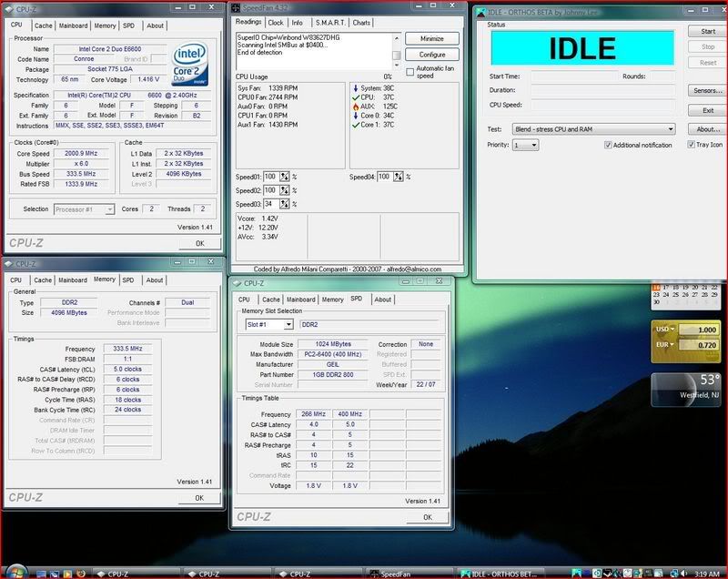Image resolution: width=728 pixels, height=579 pixels.
Task: Click the Configure button in SpeedFan
Action: point(432,55)
